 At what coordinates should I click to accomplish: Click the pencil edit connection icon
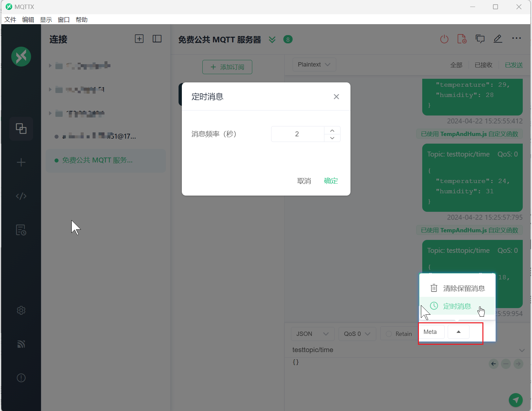pos(498,39)
